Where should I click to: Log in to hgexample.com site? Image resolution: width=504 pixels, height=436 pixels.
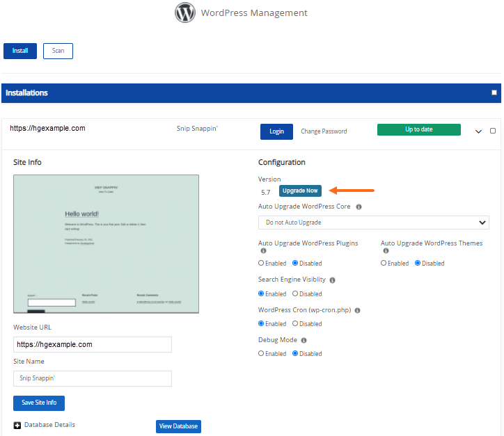click(276, 131)
